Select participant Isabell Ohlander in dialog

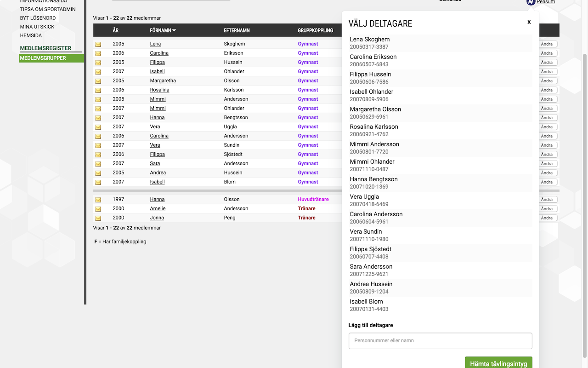440,95
